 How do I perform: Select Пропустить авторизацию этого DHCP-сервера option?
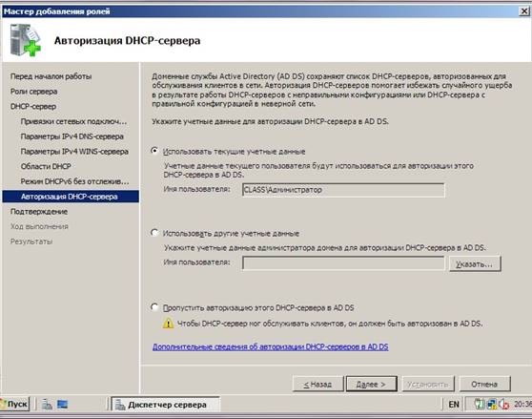click(x=154, y=307)
